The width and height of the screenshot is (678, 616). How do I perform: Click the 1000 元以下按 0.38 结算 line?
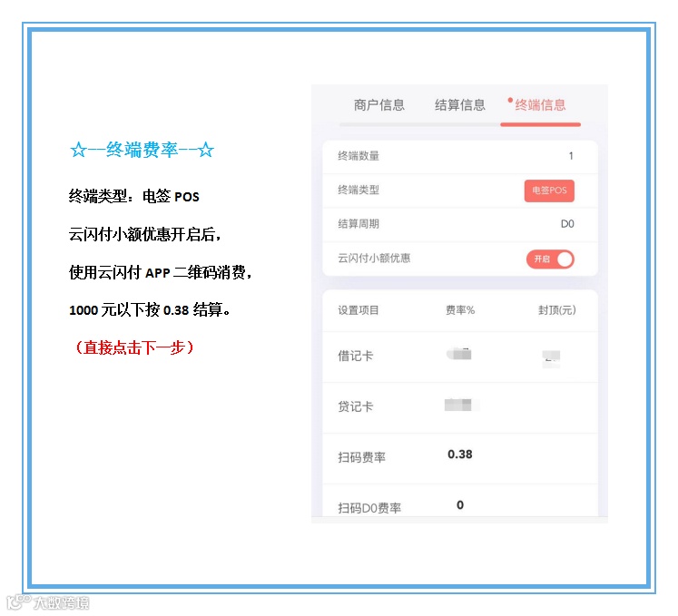[x=150, y=309]
